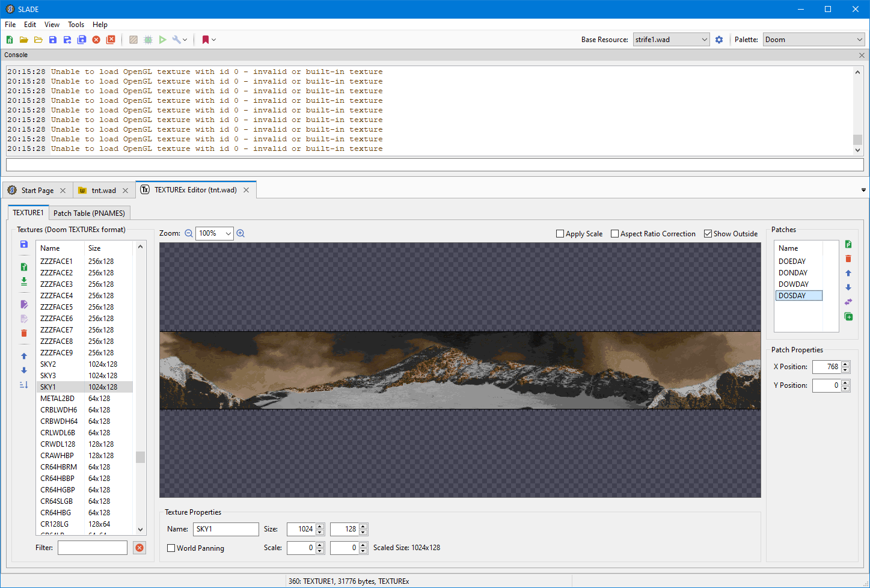Open the File menu
870x588 pixels.
10,25
